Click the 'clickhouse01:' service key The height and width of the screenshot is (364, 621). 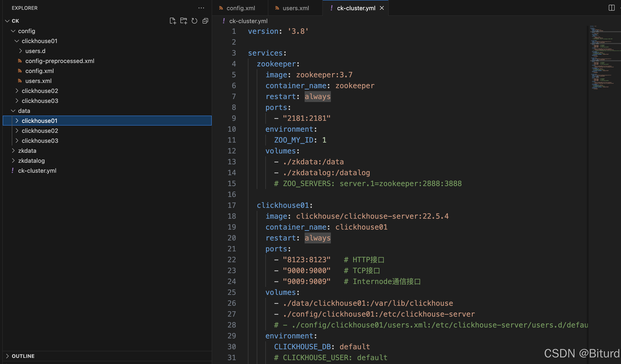click(x=284, y=205)
